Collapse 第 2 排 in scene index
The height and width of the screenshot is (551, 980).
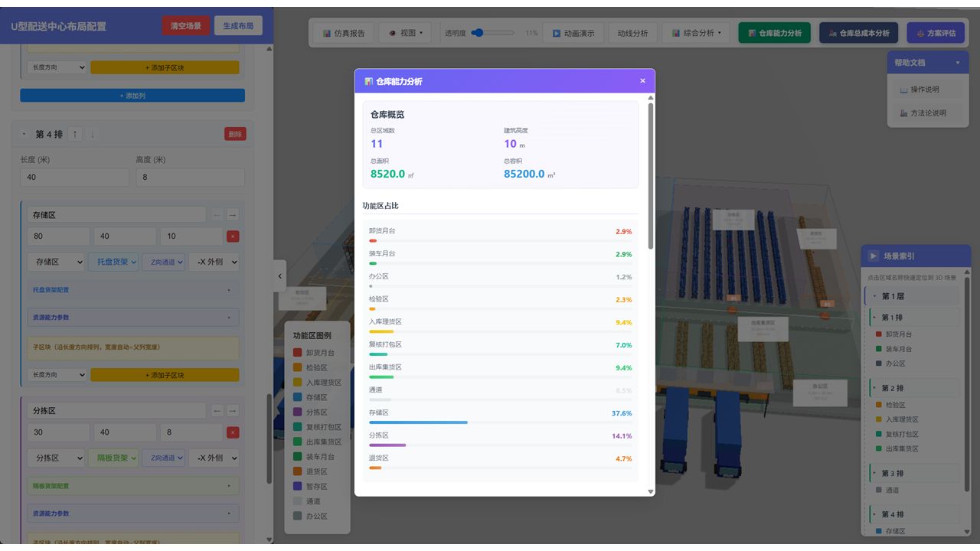[x=875, y=388]
